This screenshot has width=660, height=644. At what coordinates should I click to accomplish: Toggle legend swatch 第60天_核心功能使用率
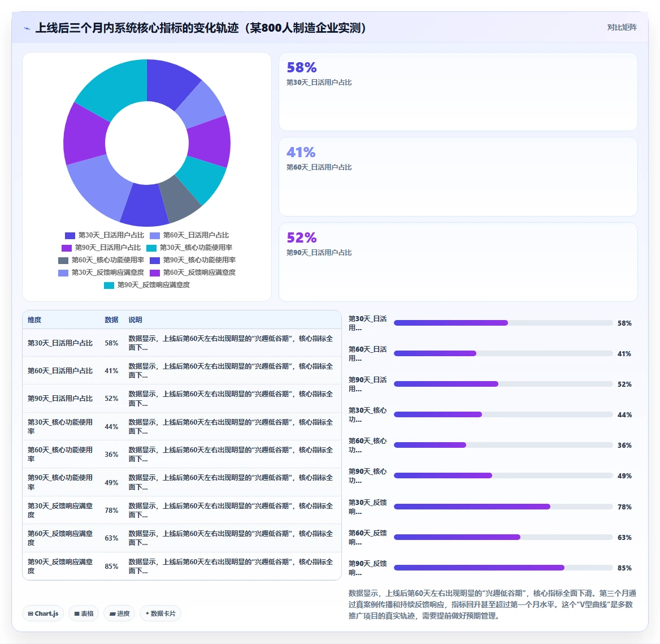click(63, 260)
